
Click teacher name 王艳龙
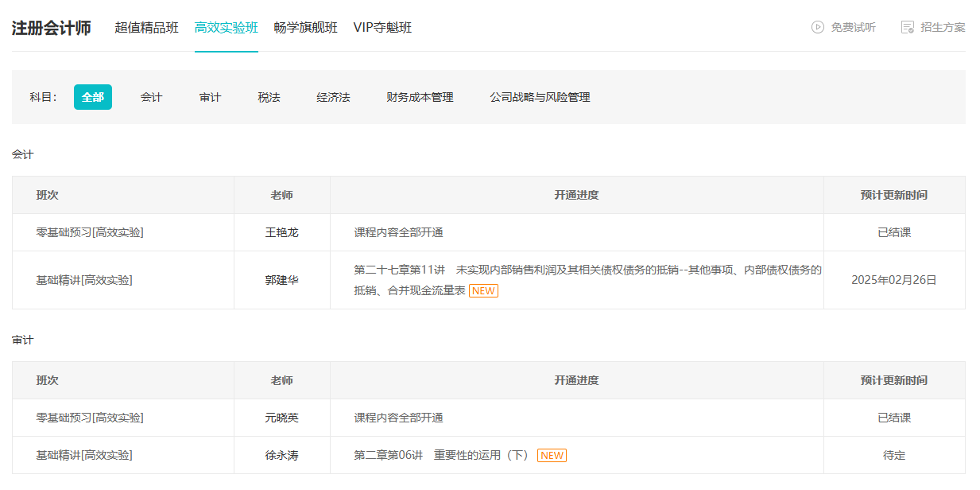click(281, 233)
